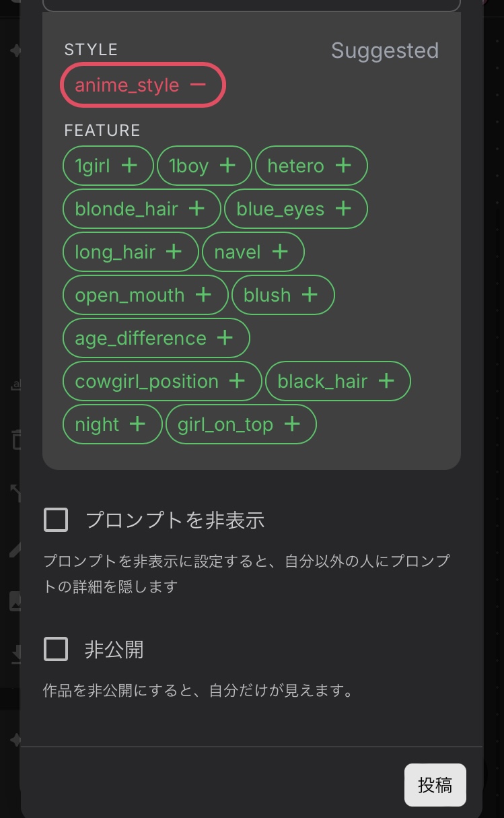This screenshot has height=818, width=504.
Task: Add the age_difference tag
Action: coord(225,338)
